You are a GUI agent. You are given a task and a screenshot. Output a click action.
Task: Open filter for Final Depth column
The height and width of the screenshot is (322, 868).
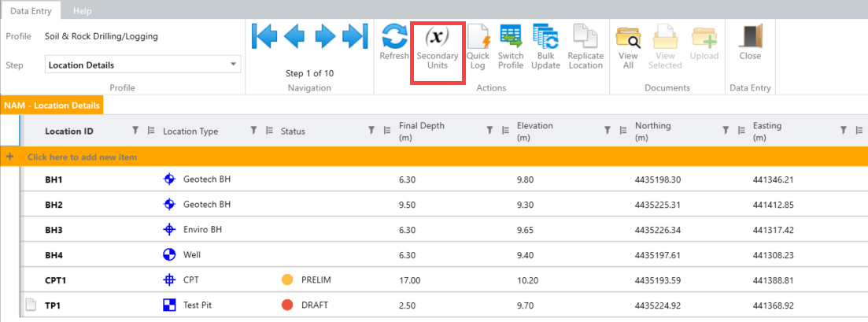click(489, 131)
